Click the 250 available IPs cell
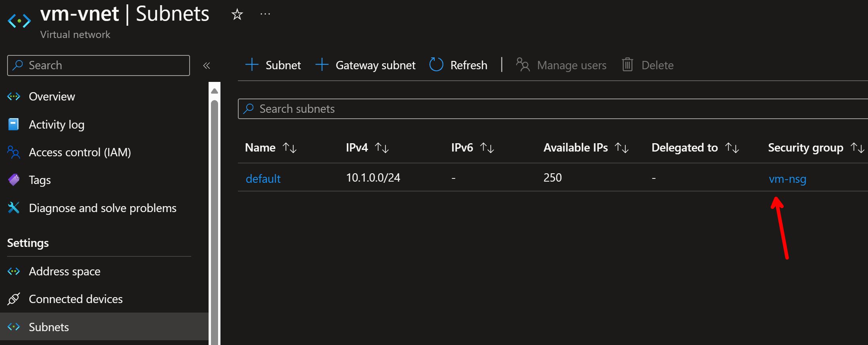This screenshot has height=345, width=868. point(553,178)
